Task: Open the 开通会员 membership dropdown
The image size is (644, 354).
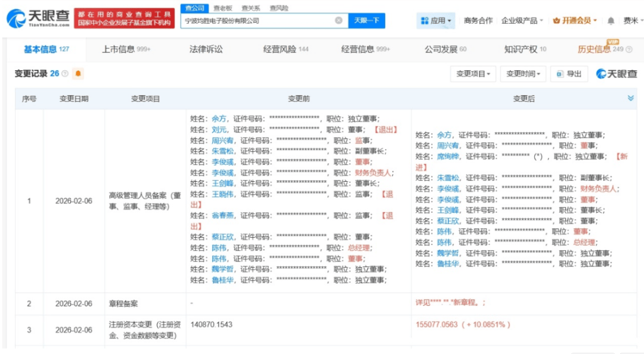Action: click(x=575, y=21)
